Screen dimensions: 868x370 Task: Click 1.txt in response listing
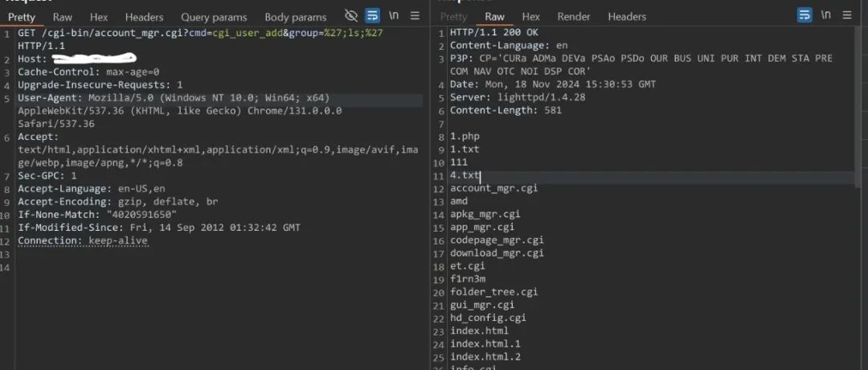point(465,149)
